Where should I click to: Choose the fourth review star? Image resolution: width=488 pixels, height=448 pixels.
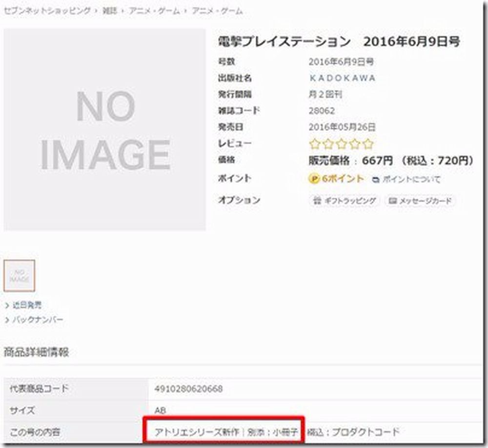355,144
